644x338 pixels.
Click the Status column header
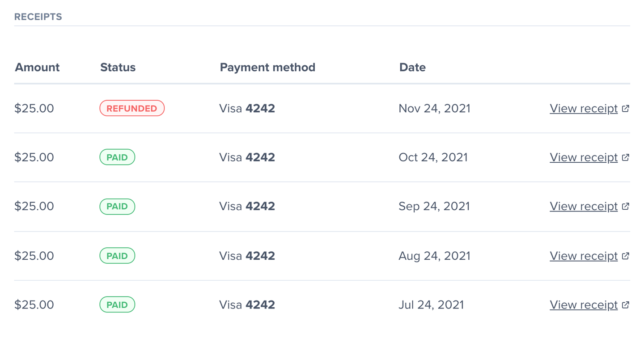(x=118, y=68)
